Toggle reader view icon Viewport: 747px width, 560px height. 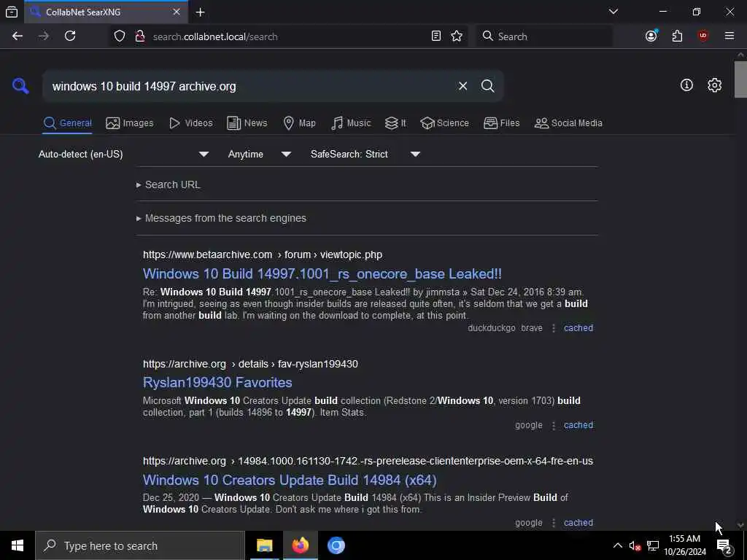[x=436, y=36]
